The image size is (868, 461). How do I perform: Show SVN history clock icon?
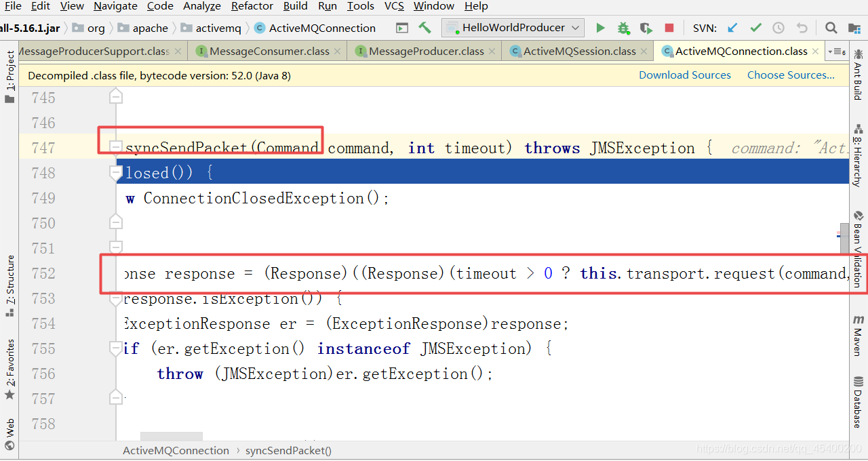click(x=778, y=28)
